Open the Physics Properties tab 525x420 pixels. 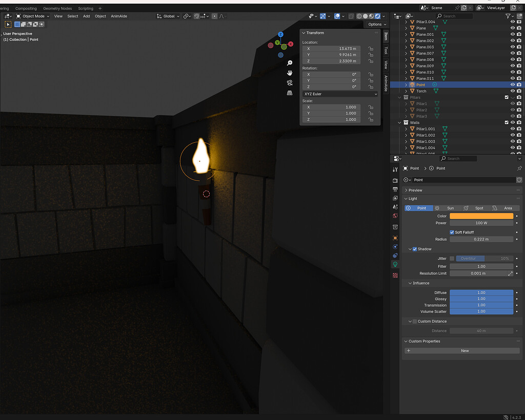[395, 246]
